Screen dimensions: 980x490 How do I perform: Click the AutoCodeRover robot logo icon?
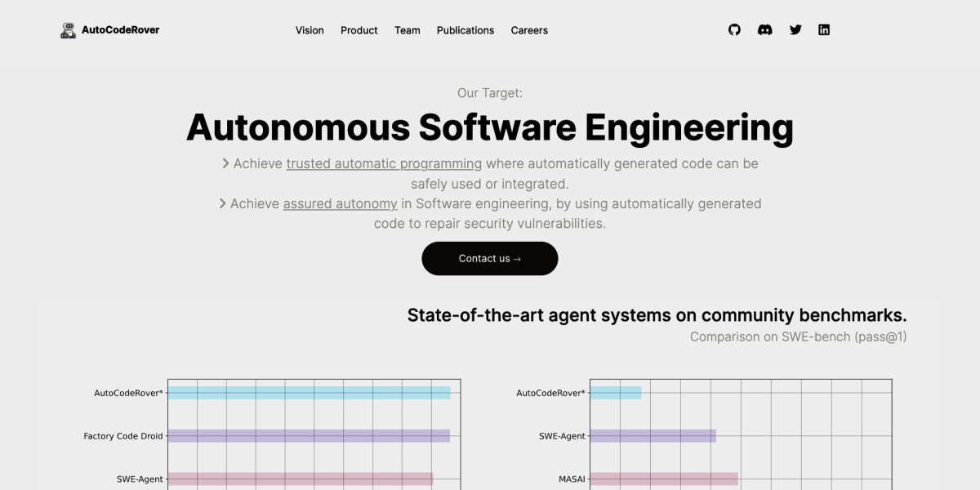[69, 30]
